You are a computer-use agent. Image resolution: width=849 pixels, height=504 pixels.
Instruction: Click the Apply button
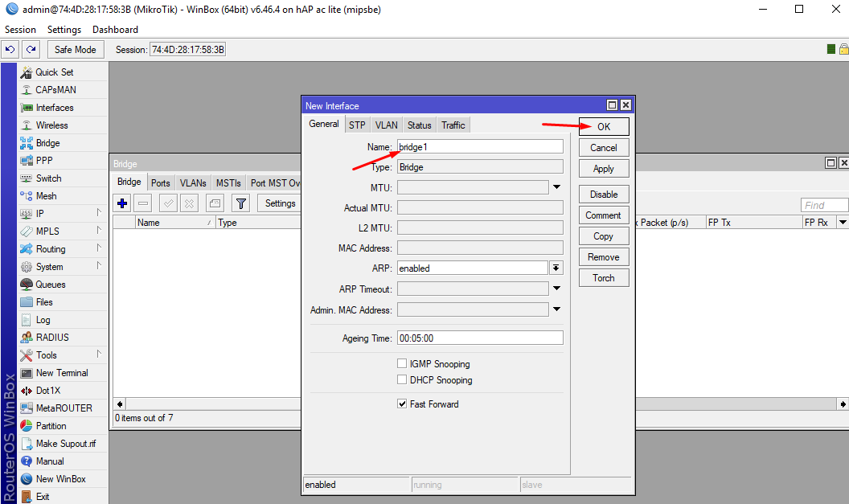tap(604, 169)
